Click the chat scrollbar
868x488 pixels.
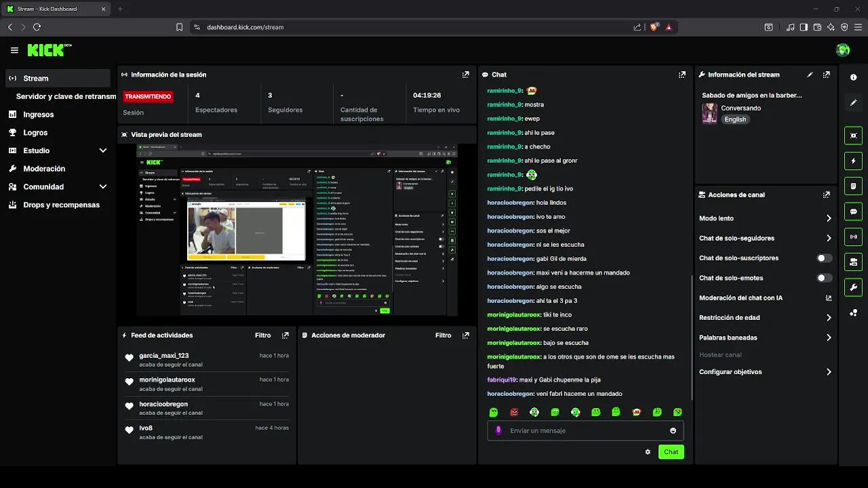pyautogui.click(x=691, y=337)
